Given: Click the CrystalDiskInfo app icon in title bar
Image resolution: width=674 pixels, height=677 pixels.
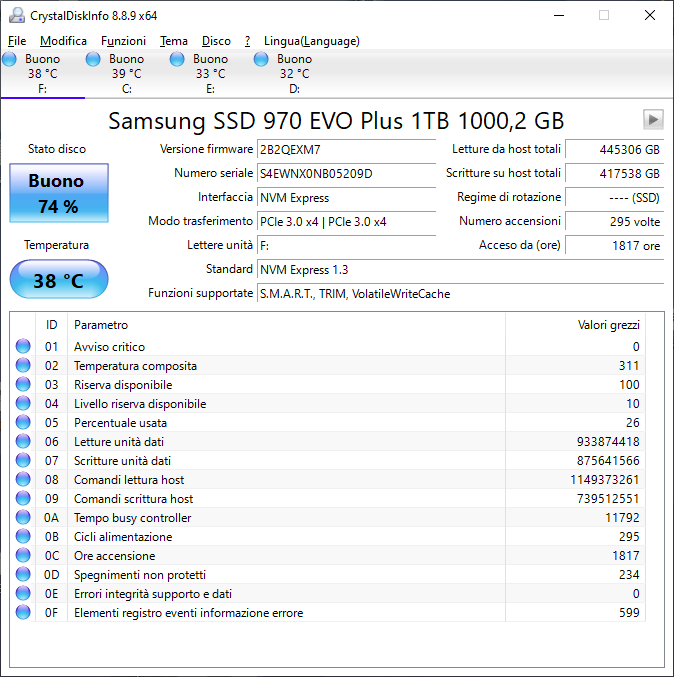Looking at the screenshot, I should click(17, 16).
